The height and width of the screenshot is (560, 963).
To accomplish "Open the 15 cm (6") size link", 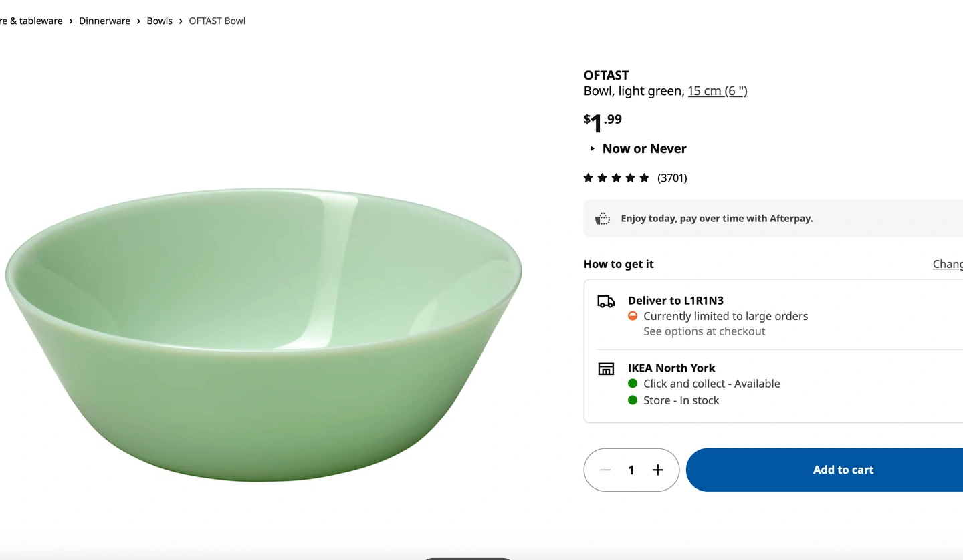I will tap(718, 91).
